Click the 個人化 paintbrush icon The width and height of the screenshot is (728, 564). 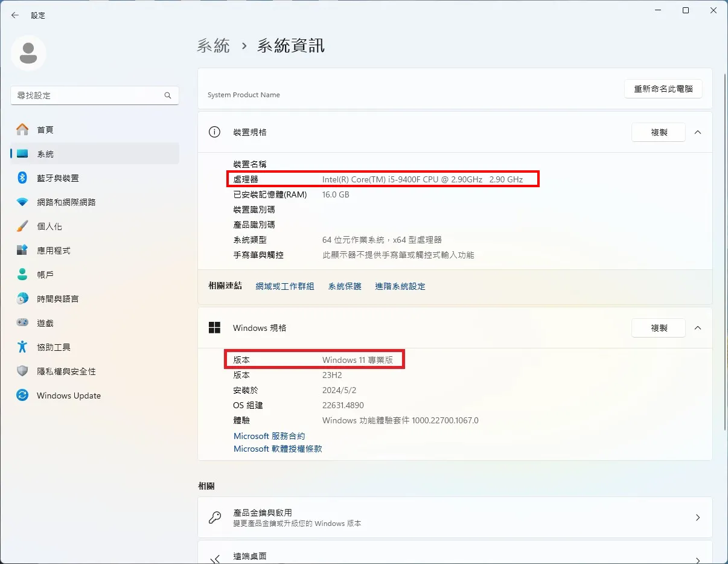22,226
